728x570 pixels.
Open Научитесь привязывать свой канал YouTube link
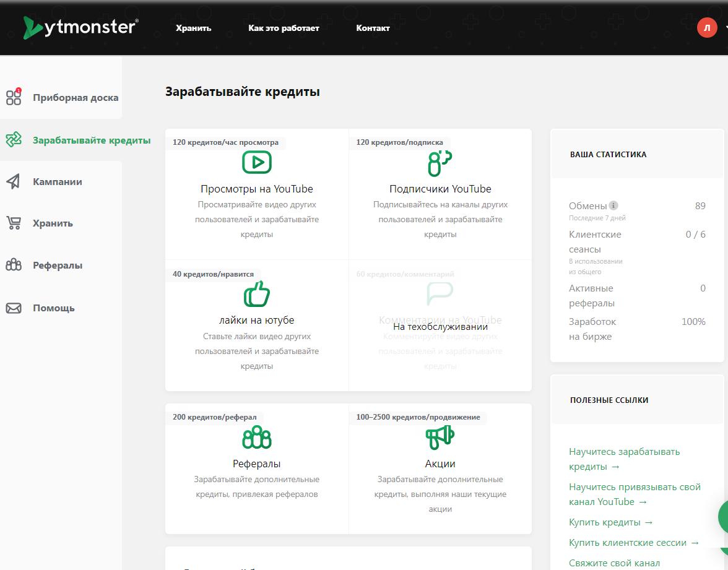pyautogui.click(x=635, y=494)
